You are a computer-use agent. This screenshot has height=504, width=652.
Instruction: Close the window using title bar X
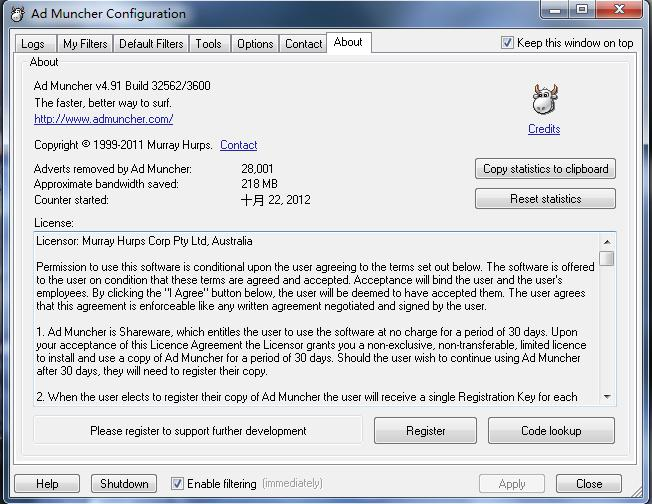pos(619,10)
